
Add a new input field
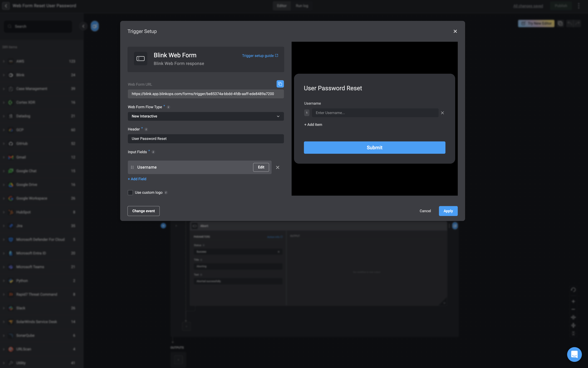click(137, 179)
